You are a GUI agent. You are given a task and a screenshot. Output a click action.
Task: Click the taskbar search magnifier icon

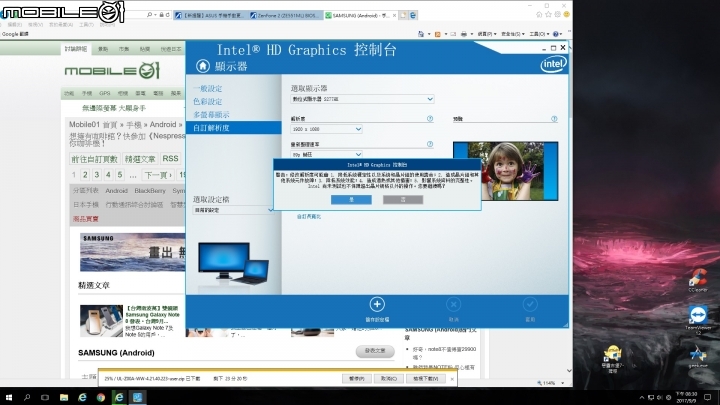coord(27,397)
